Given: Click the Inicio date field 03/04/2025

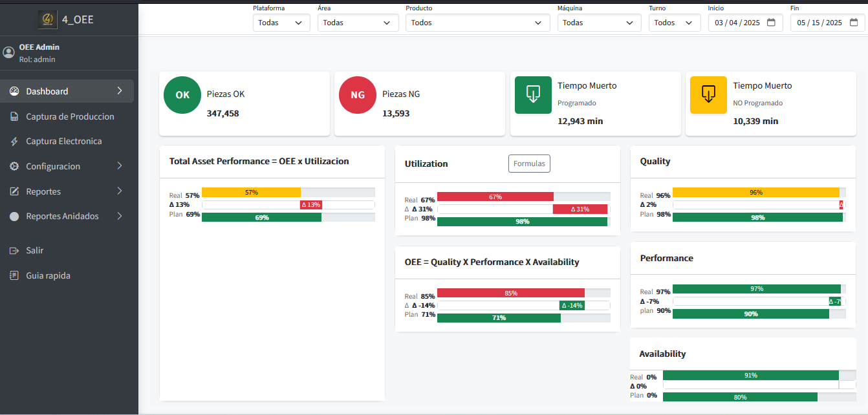Looking at the screenshot, I should (x=746, y=23).
